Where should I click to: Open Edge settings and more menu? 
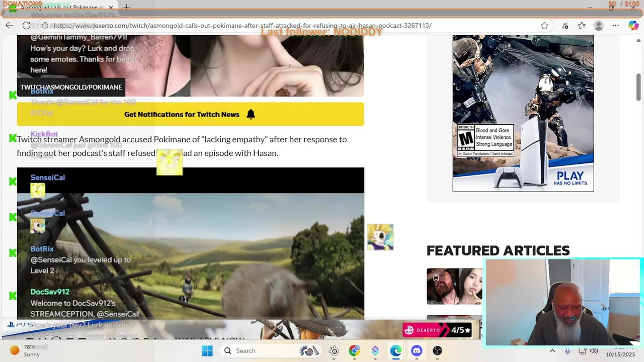(616, 26)
